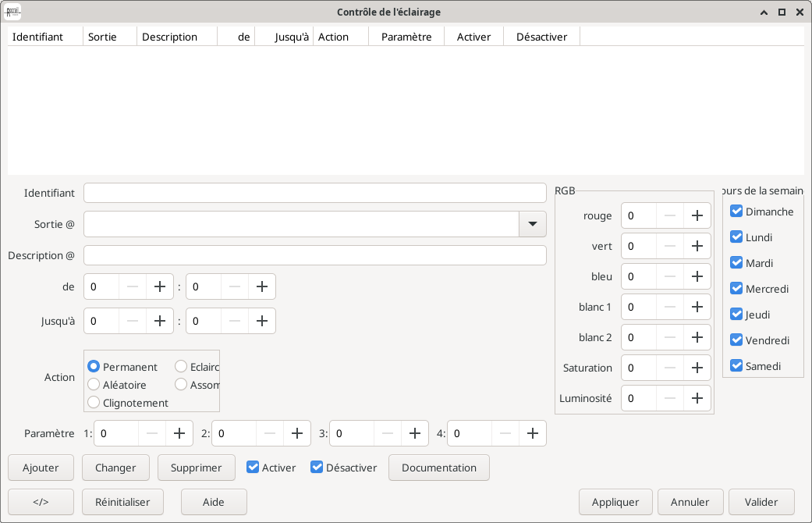812x523 pixels.
Task: Toggle the Vendredi day checkbox
Action: 736,340
